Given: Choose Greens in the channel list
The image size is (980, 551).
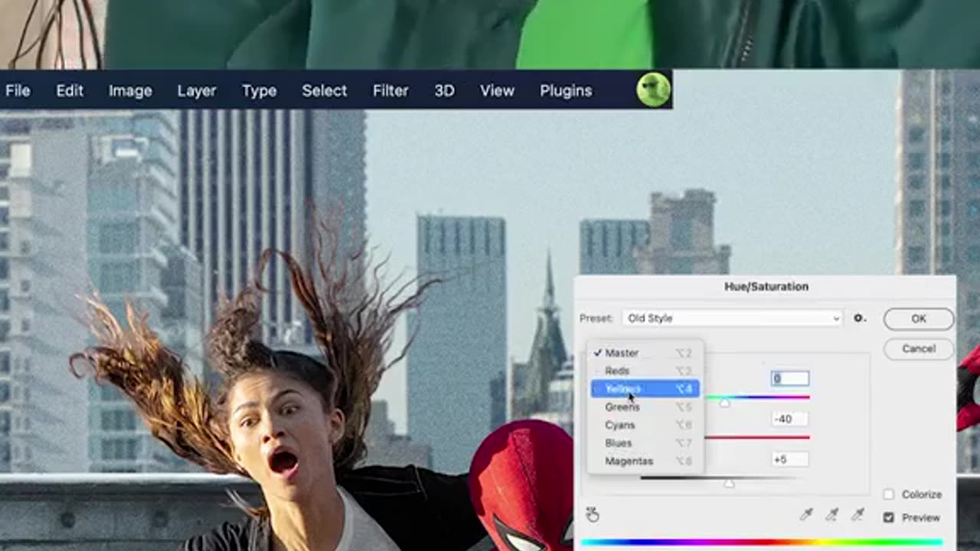Looking at the screenshot, I should (645, 407).
